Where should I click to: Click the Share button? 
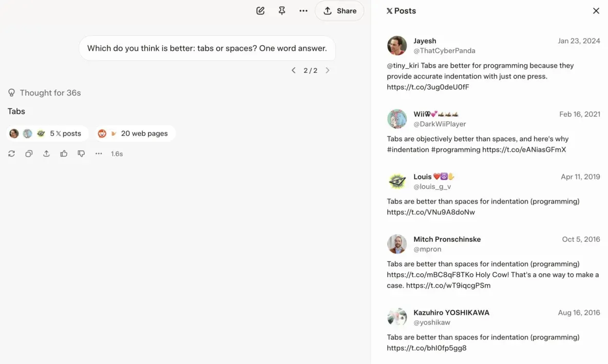(339, 11)
